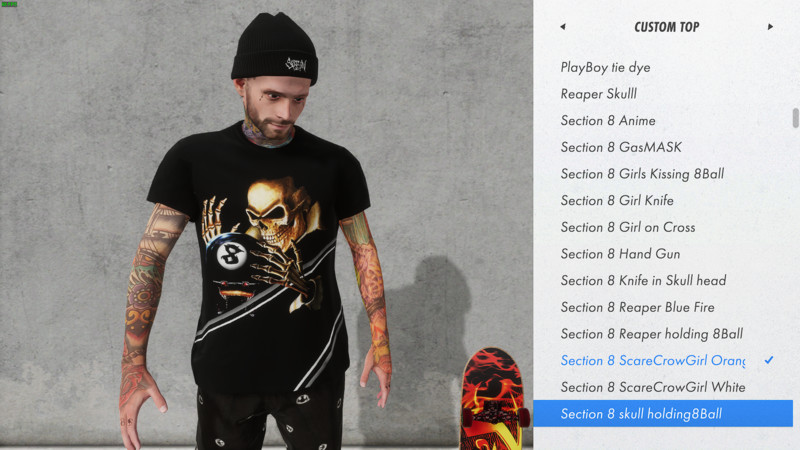Select Section 8 ScareCrowGirl White top
800x450 pixels.
pos(653,387)
